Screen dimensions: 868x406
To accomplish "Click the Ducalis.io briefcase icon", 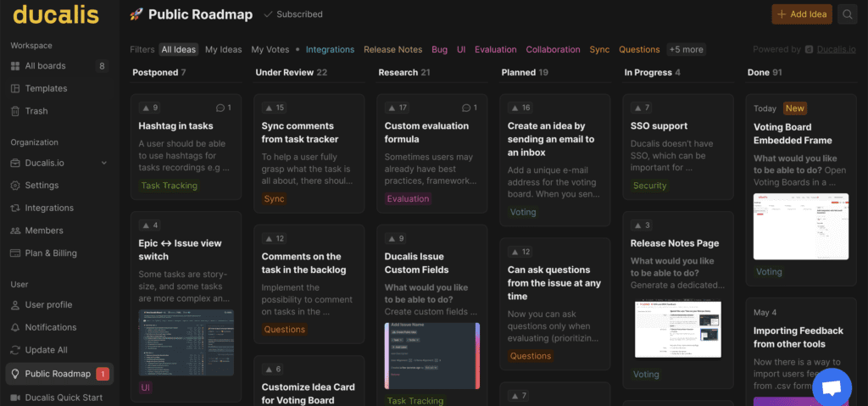I will pos(15,163).
